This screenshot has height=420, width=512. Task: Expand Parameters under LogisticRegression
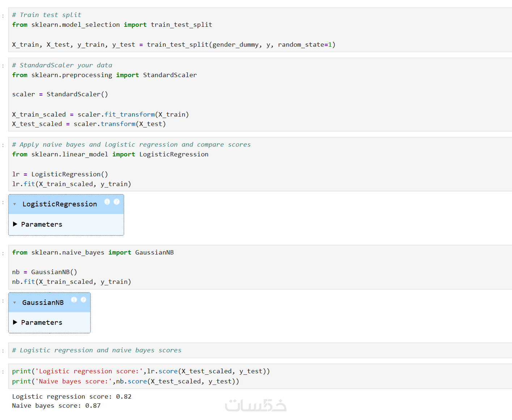coord(15,224)
